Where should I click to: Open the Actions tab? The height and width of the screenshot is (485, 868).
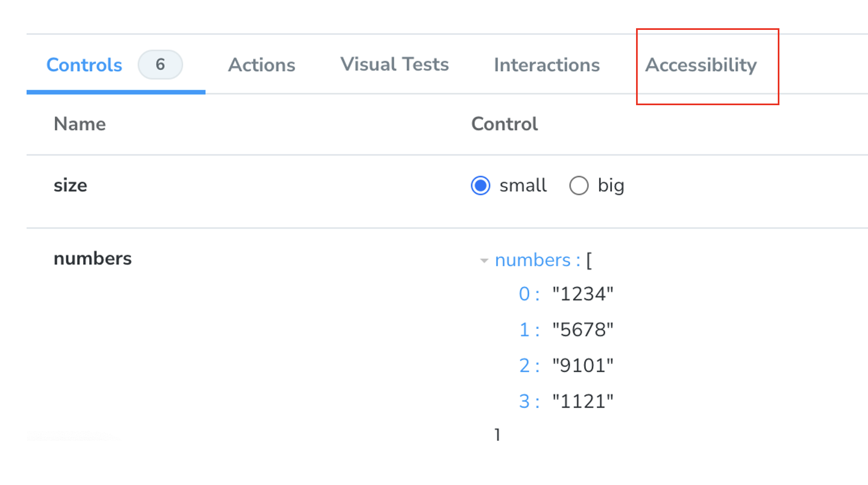tap(262, 65)
